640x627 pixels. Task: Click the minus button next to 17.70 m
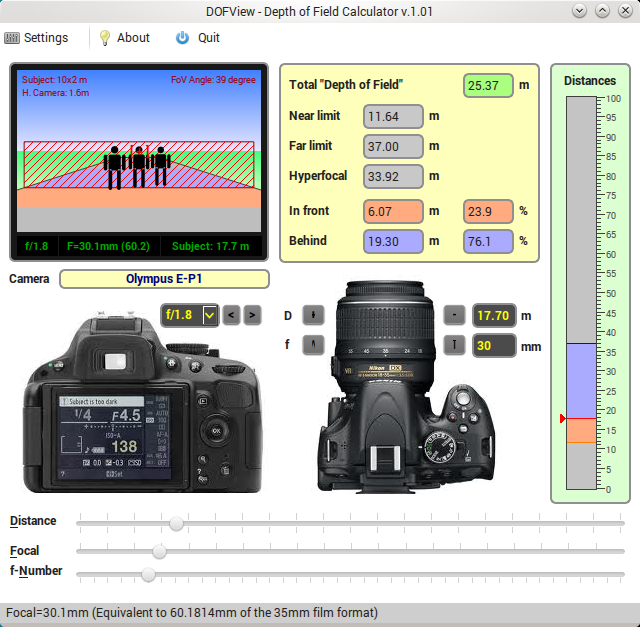click(454, 315)
